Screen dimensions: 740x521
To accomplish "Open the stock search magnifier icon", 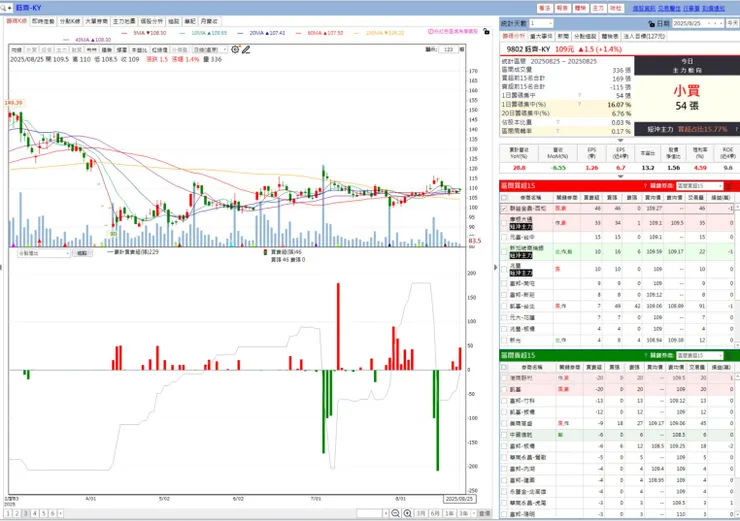I will [3, 8].
